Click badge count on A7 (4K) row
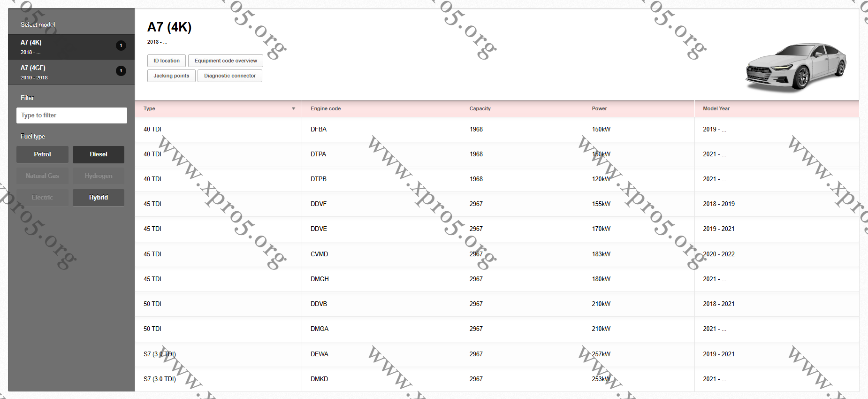Image resolution: width=868 pixels, height=399 pixels. pos(121,46)
